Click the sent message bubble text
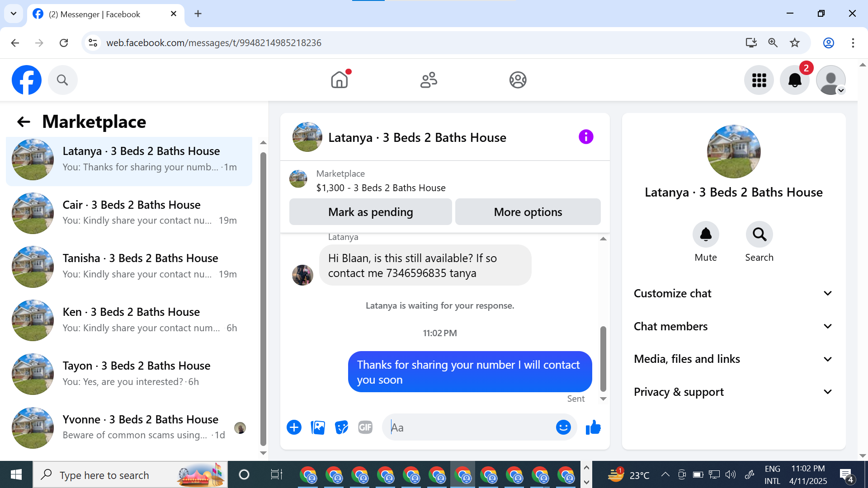 click(x=468, y=372)
